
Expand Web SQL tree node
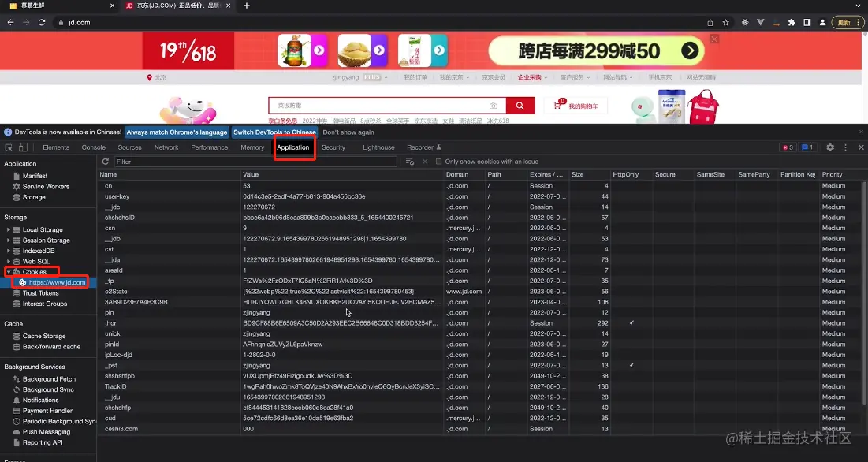pos(9,262)
